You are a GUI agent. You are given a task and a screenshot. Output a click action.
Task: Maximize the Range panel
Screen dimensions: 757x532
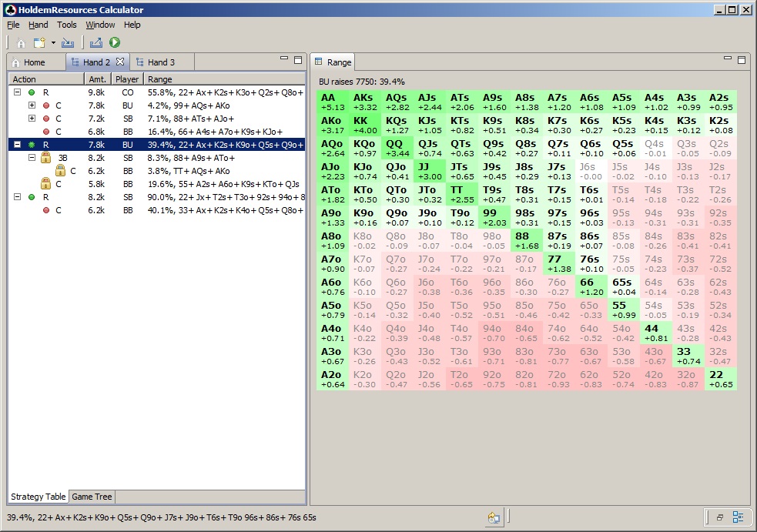(x=742, y=60)
